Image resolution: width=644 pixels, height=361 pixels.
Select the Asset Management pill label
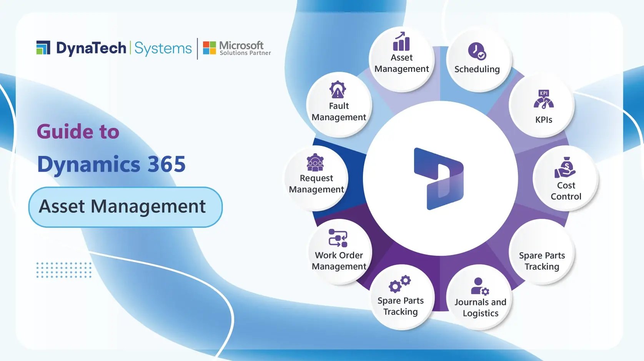point(125,207)
